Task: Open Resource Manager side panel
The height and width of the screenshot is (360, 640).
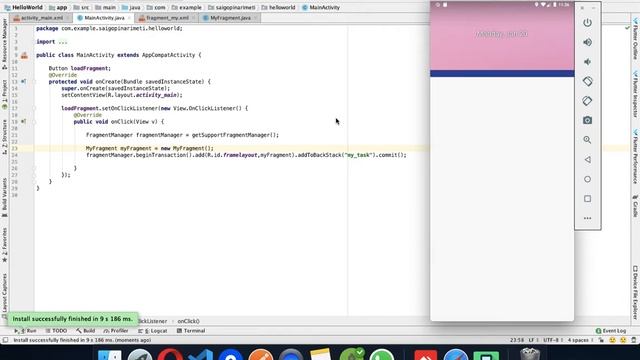Action: click(x=4, y=44)
